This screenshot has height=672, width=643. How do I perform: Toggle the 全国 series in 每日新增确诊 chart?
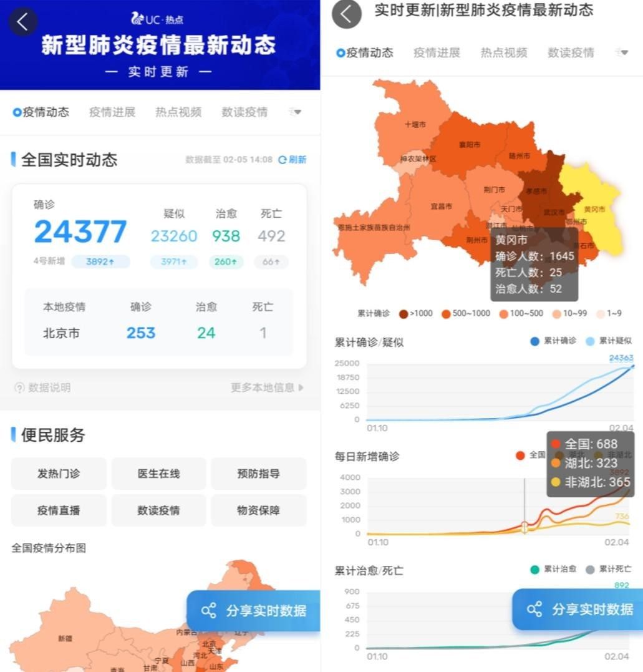click(x=521, y=455)
